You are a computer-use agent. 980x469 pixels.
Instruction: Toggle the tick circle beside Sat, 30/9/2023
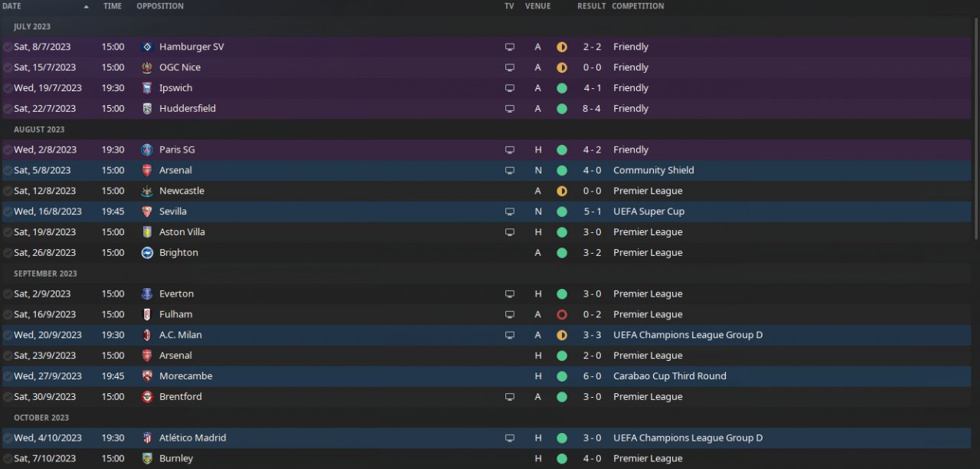tap(8, 397)
